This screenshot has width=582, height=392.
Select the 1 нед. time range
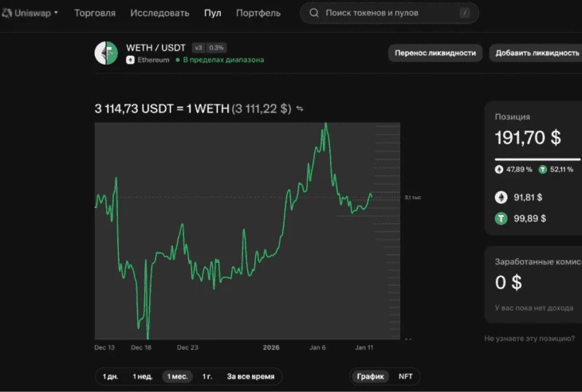pos(143,376)
